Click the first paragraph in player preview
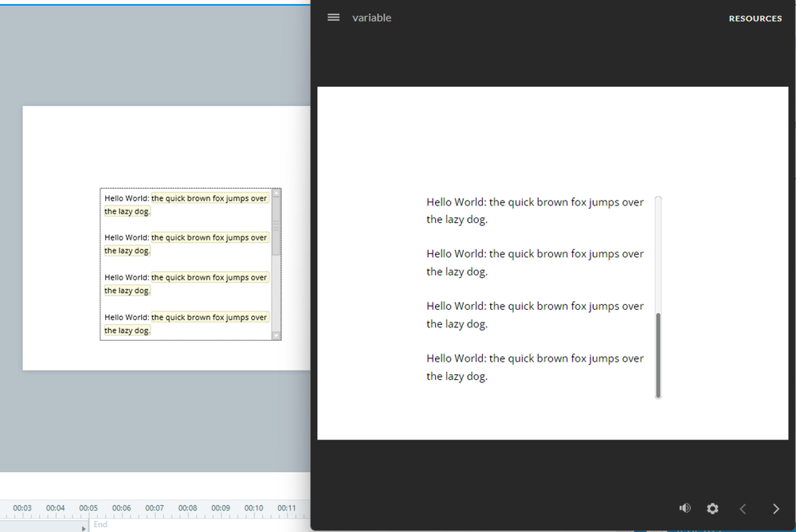 pyautogui.click(x=535, y=211)
